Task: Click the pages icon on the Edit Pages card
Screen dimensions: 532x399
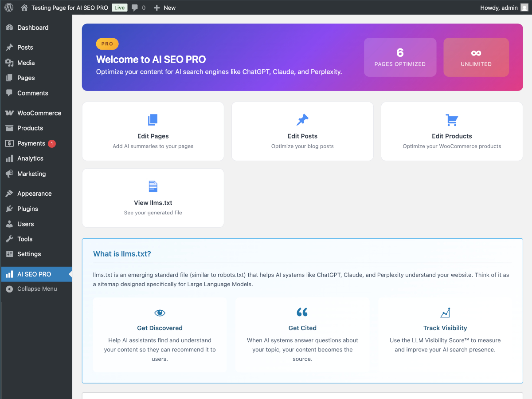Action: click(153, 120)
